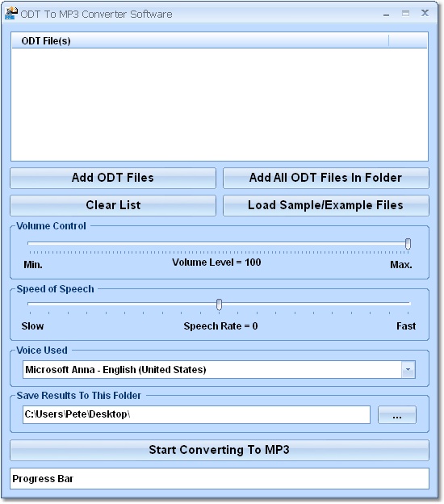
Task: Click the application icon in title bar
Action: (x=11, y=14)
